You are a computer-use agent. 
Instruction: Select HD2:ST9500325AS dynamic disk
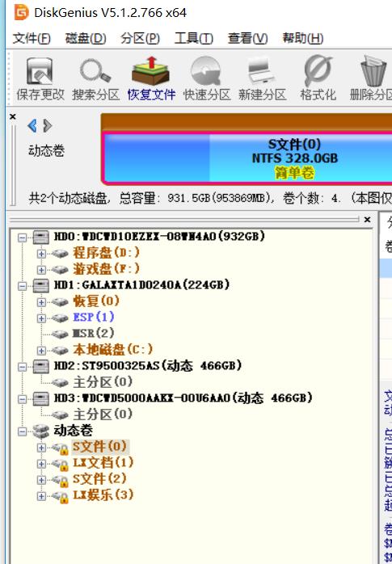tap(148, 366)
